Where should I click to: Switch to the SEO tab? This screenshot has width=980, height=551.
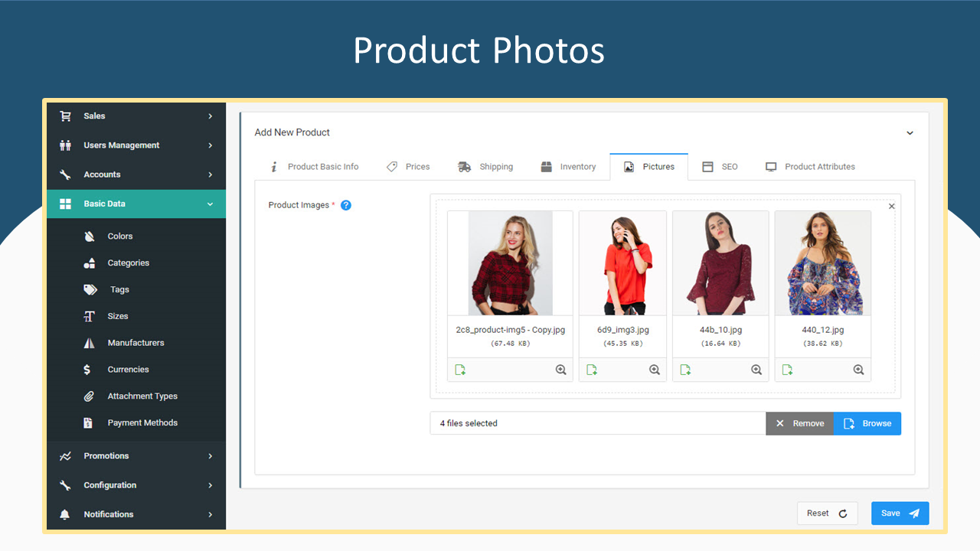pyautogui.click(x=720, y=167)
